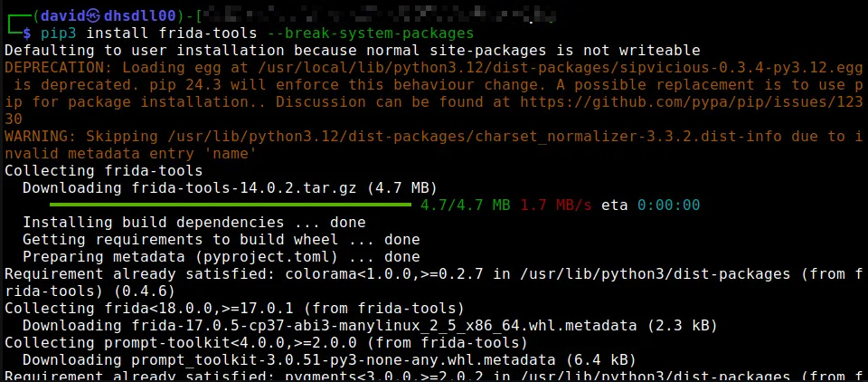Click the 4.7/4.7 MB progress value
Viewport: 868px width, 382px height.
(x=465, y=205)
